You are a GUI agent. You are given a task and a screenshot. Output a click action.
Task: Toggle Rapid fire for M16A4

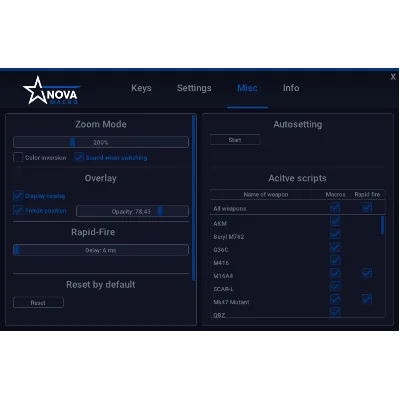(367, 273)
